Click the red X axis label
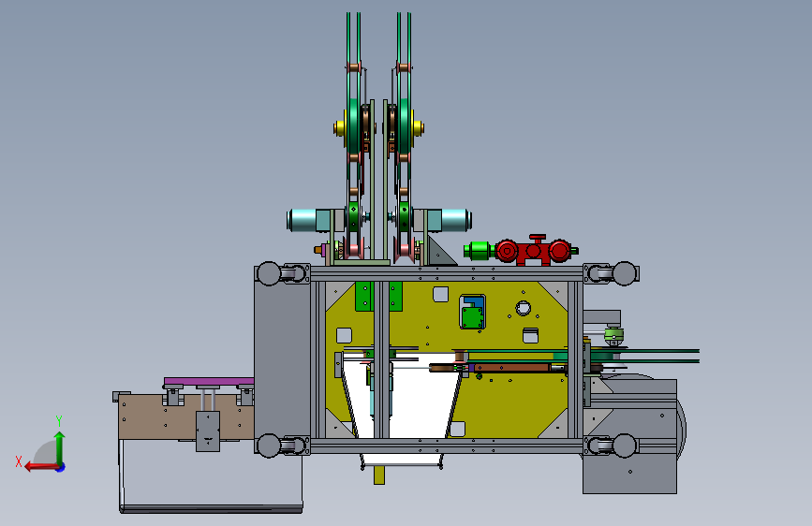 click(19, 461)
